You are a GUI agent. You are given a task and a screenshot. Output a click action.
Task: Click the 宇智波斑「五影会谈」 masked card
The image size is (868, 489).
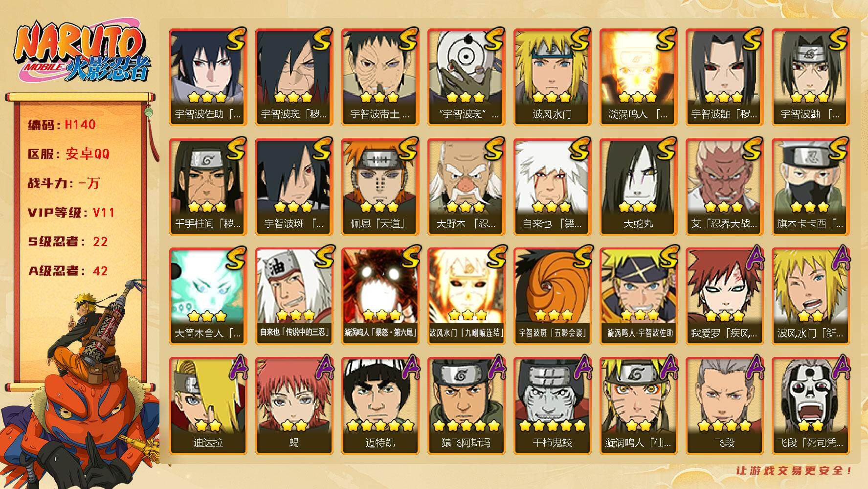pos(552,296)
